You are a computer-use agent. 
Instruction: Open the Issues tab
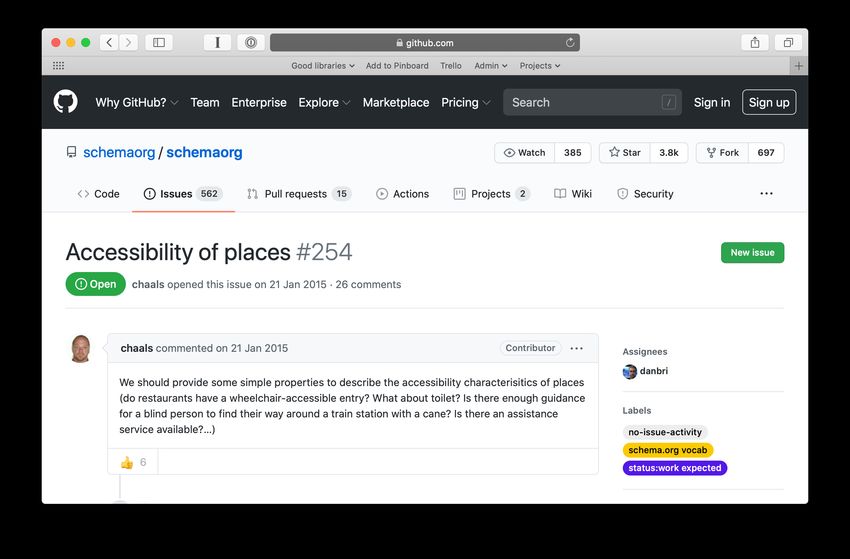pyautogui.click(x=183, y=194)
